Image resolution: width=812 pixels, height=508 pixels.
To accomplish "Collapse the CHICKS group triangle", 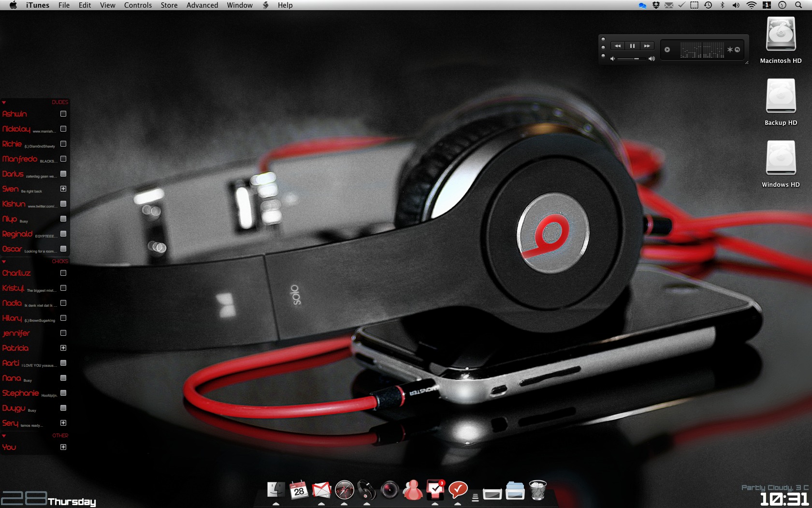I will pos(4,262).
